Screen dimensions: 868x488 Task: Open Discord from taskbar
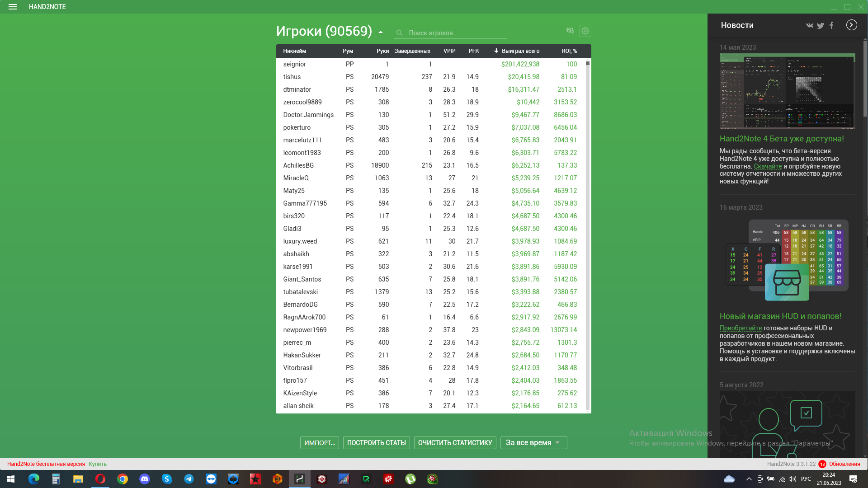(145, 479)
